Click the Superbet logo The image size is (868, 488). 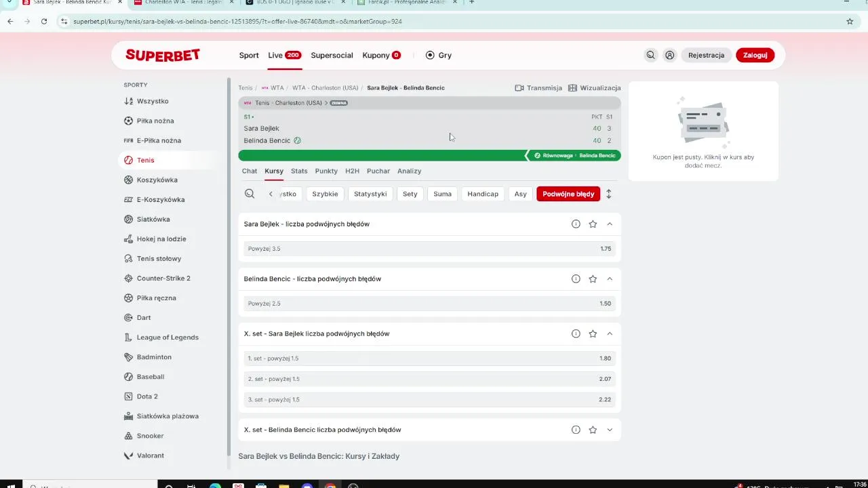163,56
